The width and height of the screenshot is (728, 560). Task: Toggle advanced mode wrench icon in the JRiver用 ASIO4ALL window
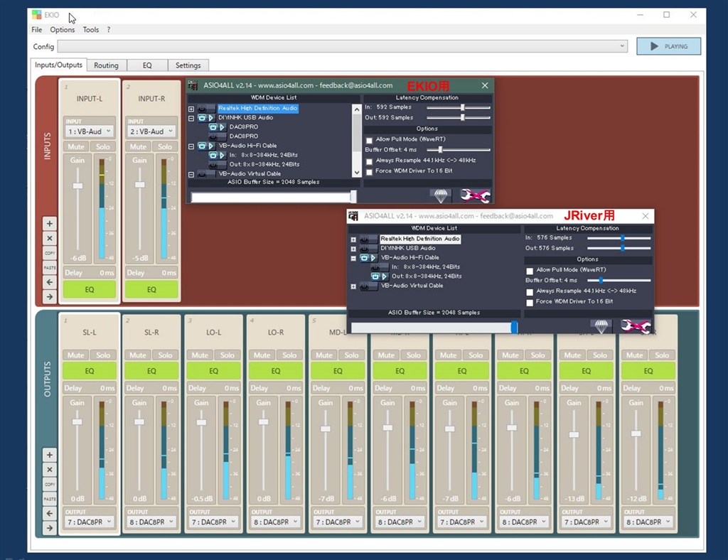tap(635, 327)
